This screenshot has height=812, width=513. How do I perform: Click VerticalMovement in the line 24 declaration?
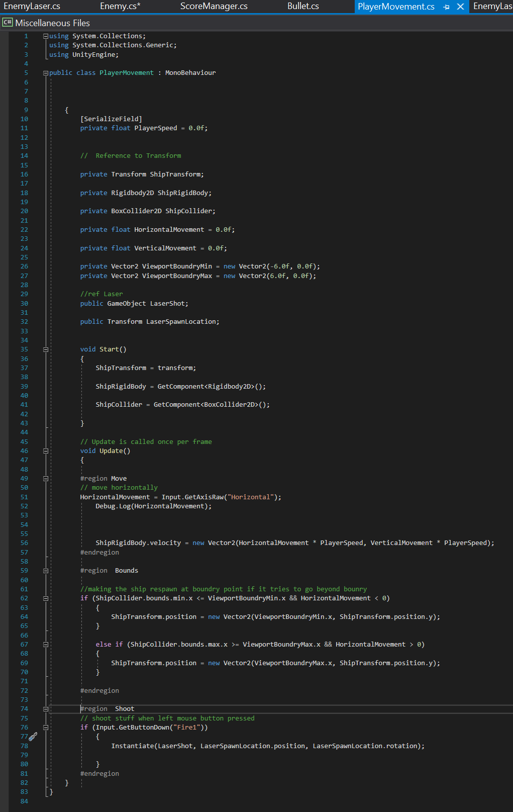coord(165,248)
